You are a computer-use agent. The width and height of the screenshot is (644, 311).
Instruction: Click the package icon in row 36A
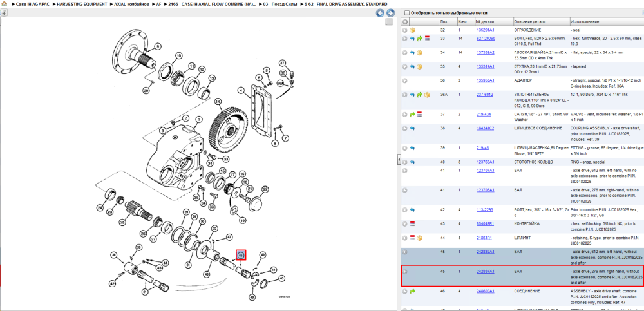427,95
